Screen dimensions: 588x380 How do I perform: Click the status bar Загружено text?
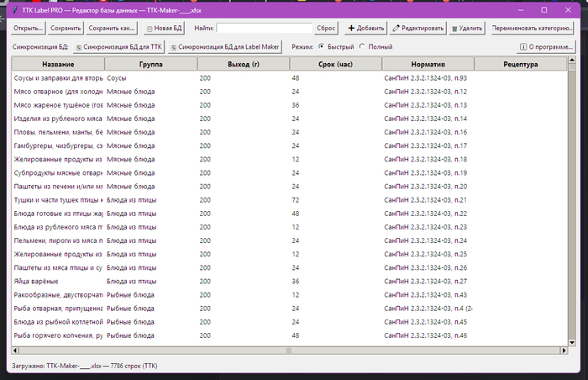(85, 366)
